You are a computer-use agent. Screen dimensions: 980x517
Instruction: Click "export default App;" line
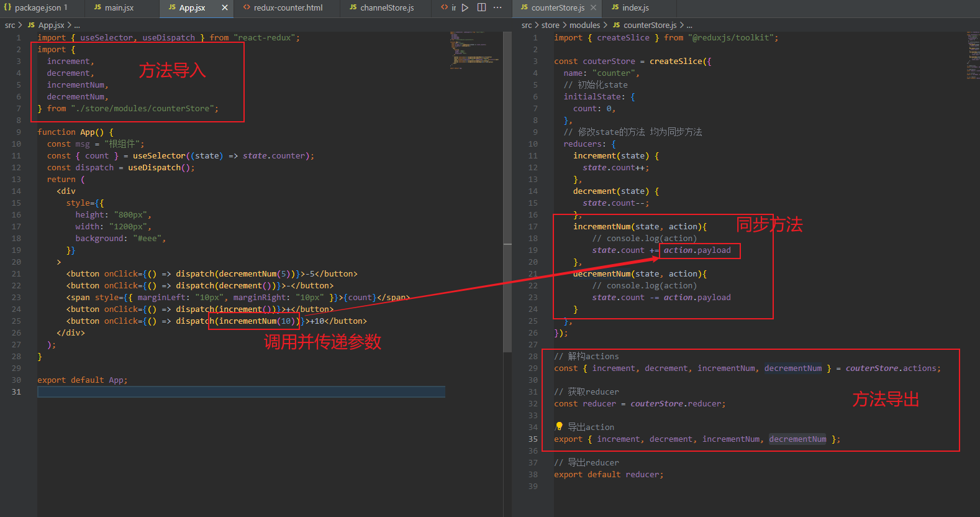point(83,380)
